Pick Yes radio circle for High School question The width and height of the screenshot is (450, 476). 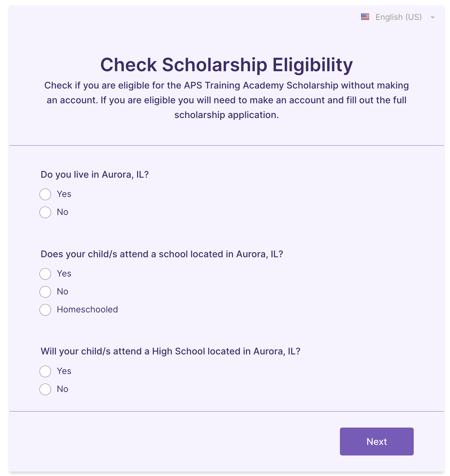[45, 371]
